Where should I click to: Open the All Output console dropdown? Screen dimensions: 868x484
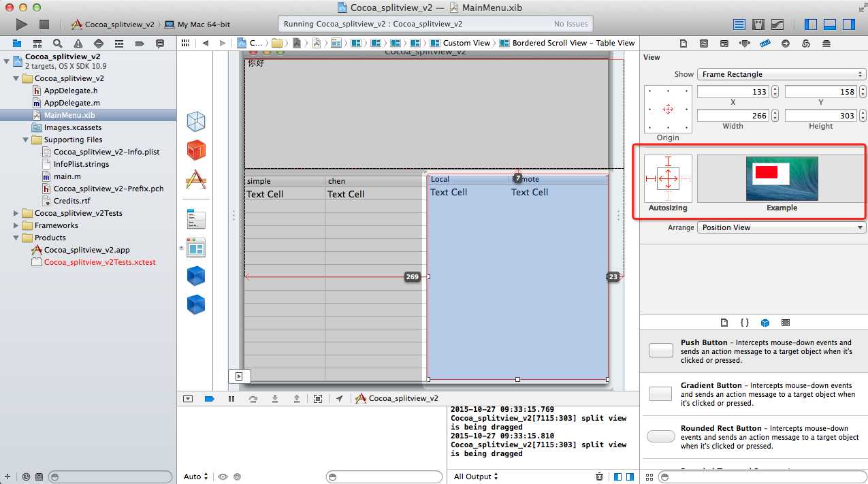[476, 477]
